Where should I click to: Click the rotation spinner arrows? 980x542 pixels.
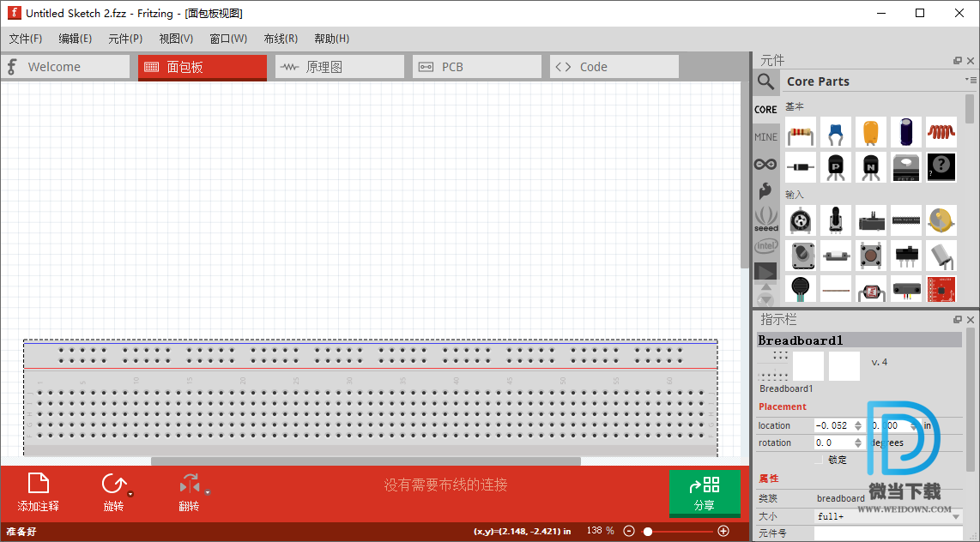pos(858,443)
